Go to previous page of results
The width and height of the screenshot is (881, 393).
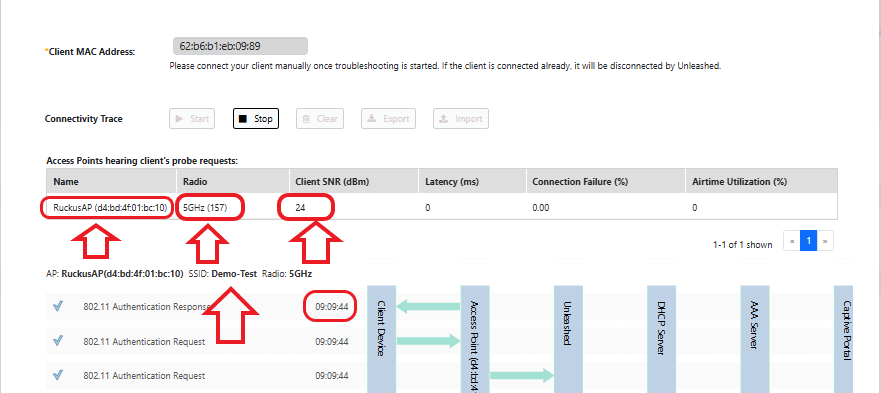pos(791,241)
